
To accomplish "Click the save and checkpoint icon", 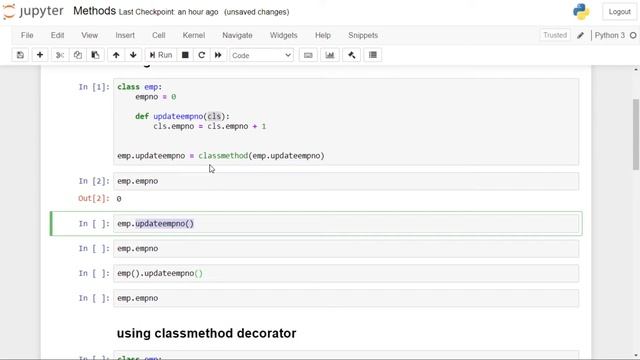I will tap(20, 55).
